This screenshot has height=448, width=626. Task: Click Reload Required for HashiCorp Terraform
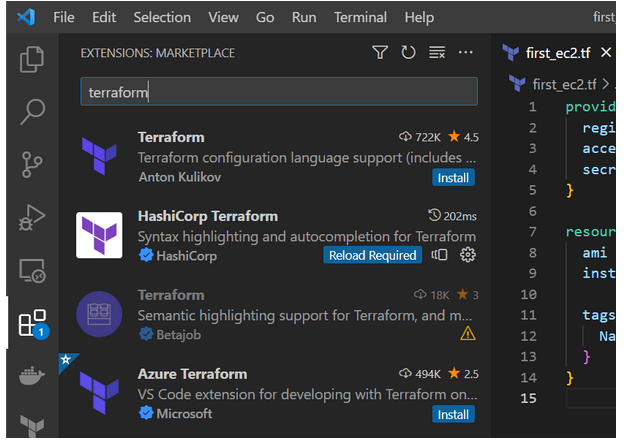tap(372, 255)
